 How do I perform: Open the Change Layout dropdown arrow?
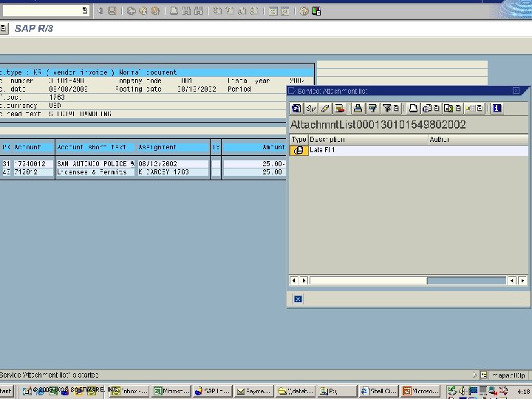[480, 108]
